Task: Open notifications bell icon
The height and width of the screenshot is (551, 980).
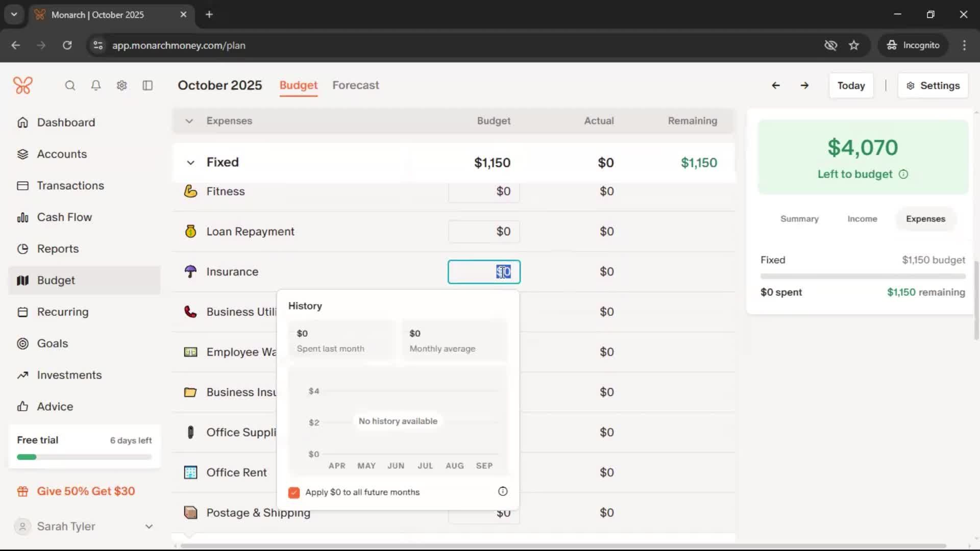Action: click(x=96, y=85)
